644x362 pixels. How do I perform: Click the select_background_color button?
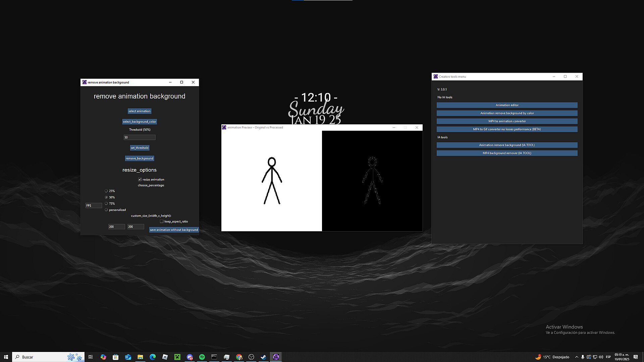[x=139, y=122]
